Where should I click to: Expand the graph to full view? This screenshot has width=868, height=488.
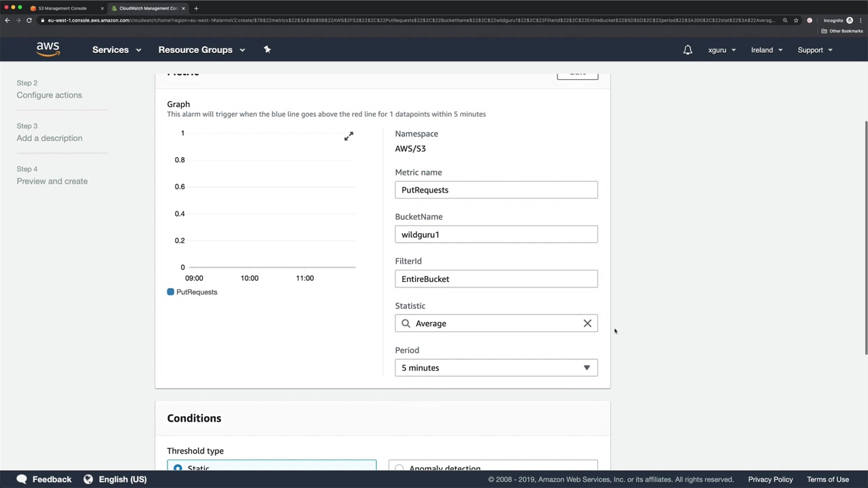pyautogui.click(x=349, y=136)
